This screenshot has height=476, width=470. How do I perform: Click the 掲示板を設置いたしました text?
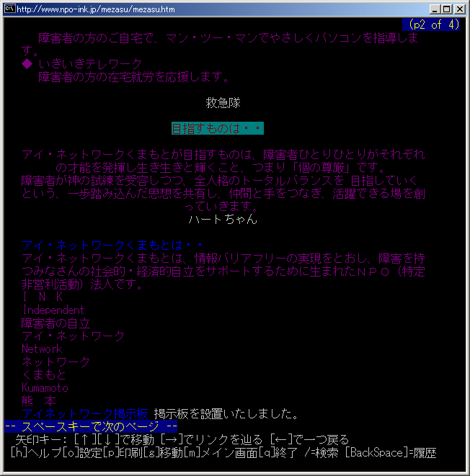click(x=226, y=413)
